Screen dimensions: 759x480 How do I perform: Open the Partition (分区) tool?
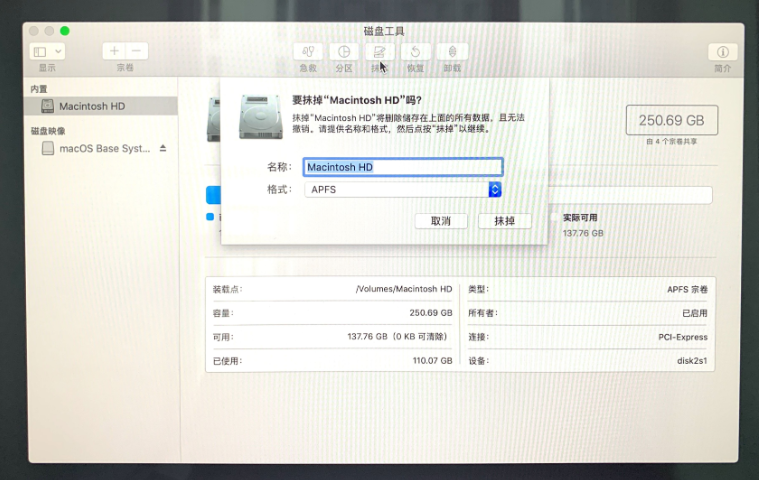(344, 51)
